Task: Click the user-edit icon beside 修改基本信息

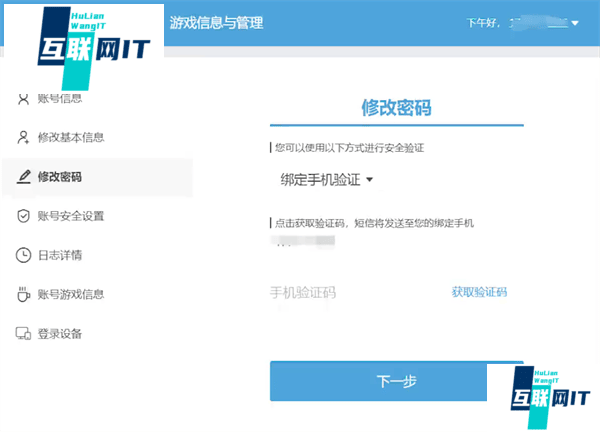Action: tap(23, 137)
